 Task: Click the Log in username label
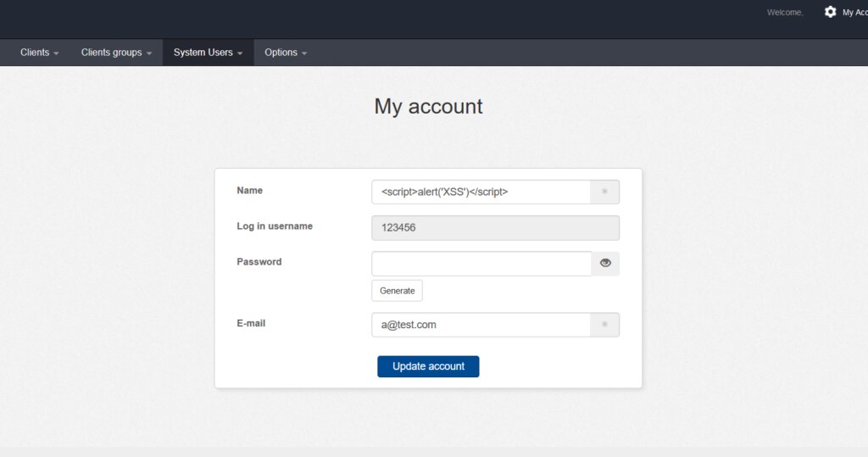coord(275,226)
